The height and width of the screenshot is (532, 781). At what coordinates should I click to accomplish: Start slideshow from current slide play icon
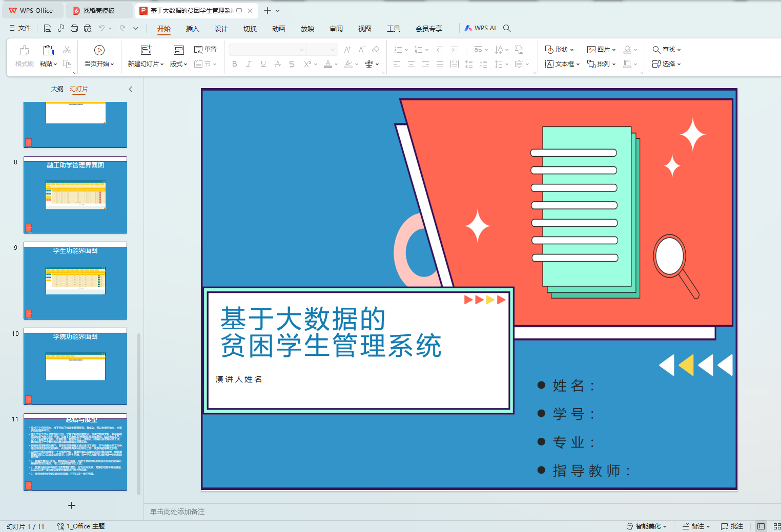tap(99, 50)
